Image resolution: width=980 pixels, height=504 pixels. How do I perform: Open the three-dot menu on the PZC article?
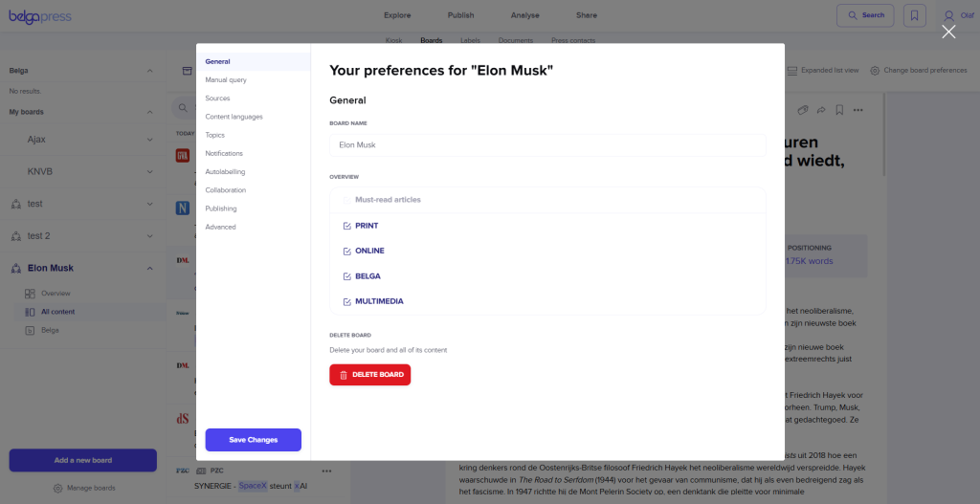[x=326, y=471]
